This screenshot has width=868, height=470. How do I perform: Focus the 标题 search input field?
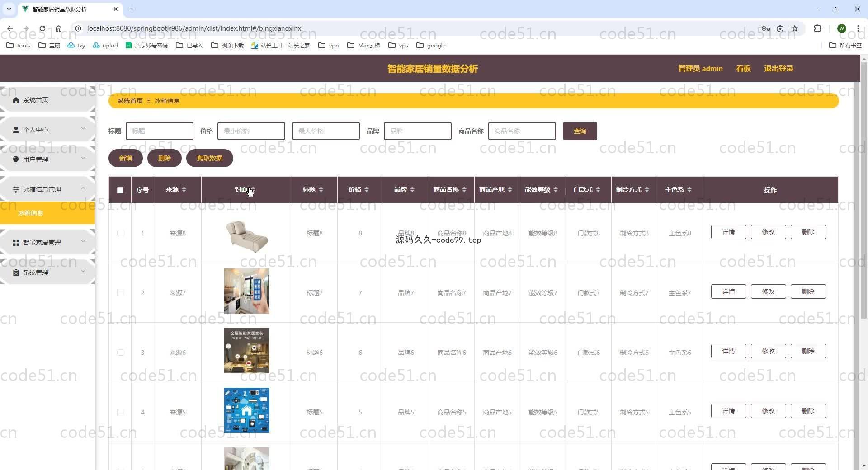[x=160, y=131]
